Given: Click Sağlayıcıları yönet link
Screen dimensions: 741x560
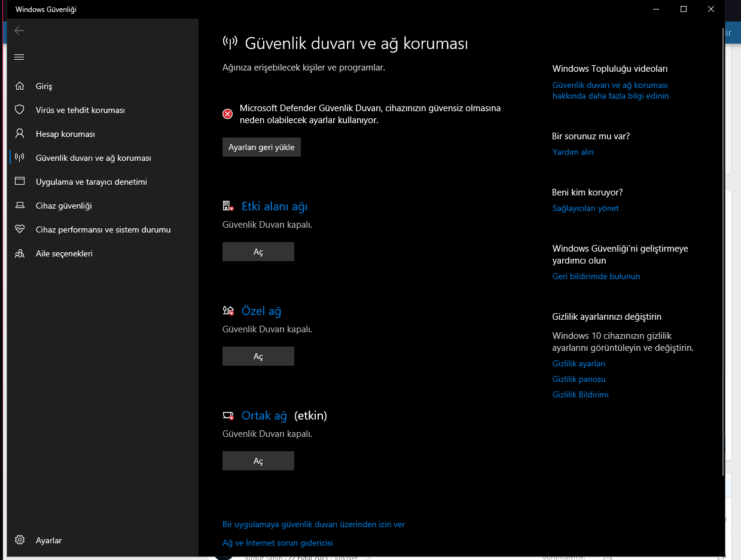Looking at the screenshot, I should [586, 208].
